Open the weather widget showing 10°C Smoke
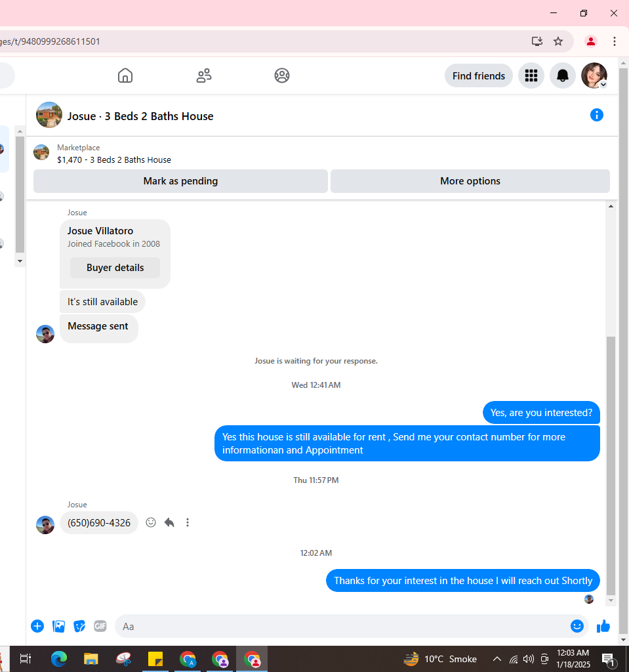 (x=441, y=659)
